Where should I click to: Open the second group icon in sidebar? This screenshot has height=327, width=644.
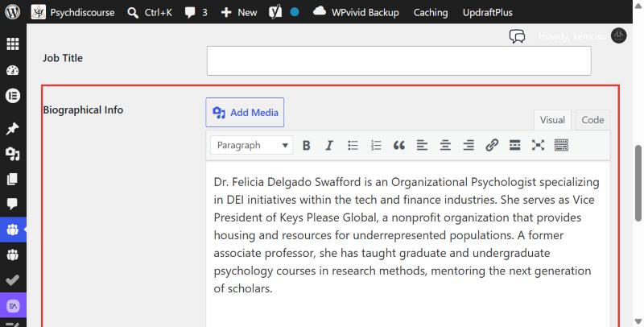13,255
